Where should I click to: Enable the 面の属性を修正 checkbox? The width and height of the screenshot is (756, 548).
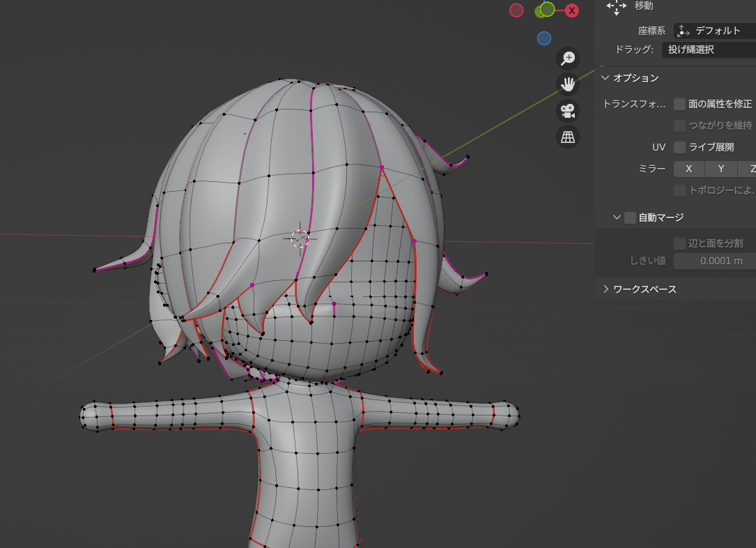coord(679,104)
